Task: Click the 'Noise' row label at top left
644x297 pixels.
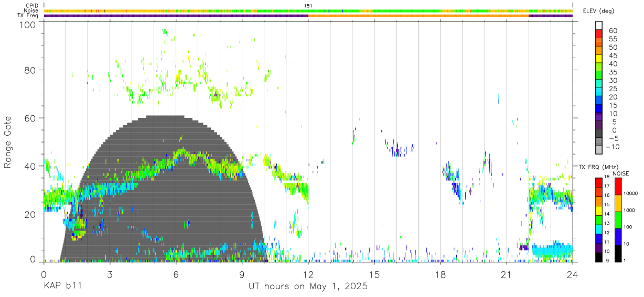Action: tap(31, 10)
